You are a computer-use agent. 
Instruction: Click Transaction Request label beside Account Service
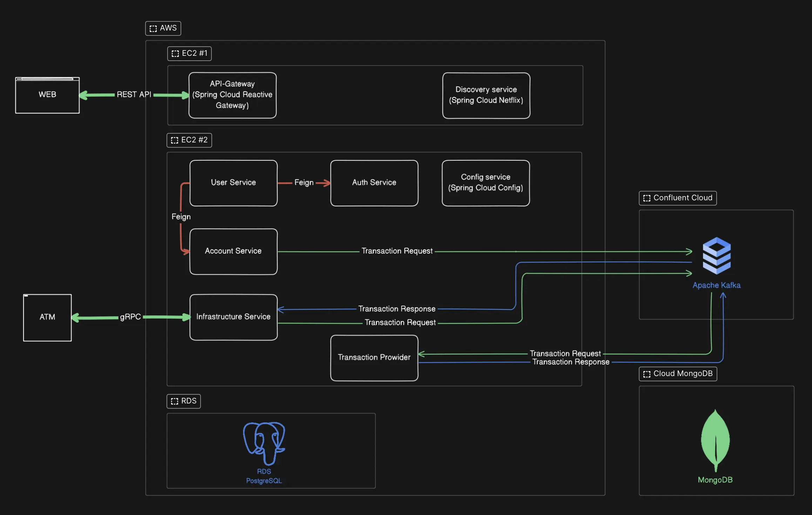click(397, 251)
